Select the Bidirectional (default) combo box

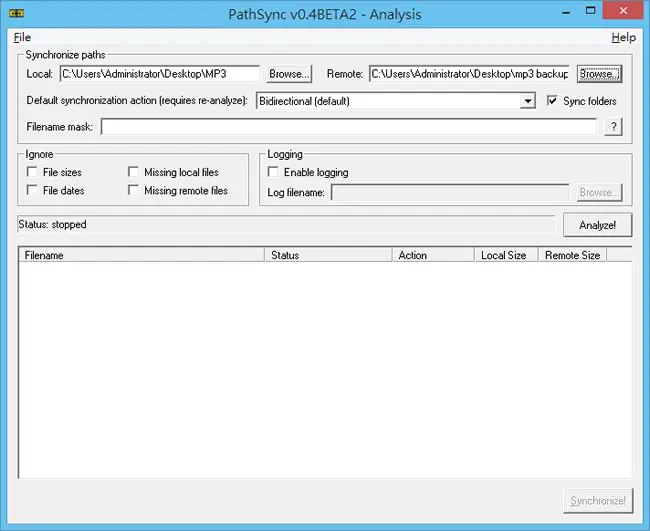click(x=395, y=101)
